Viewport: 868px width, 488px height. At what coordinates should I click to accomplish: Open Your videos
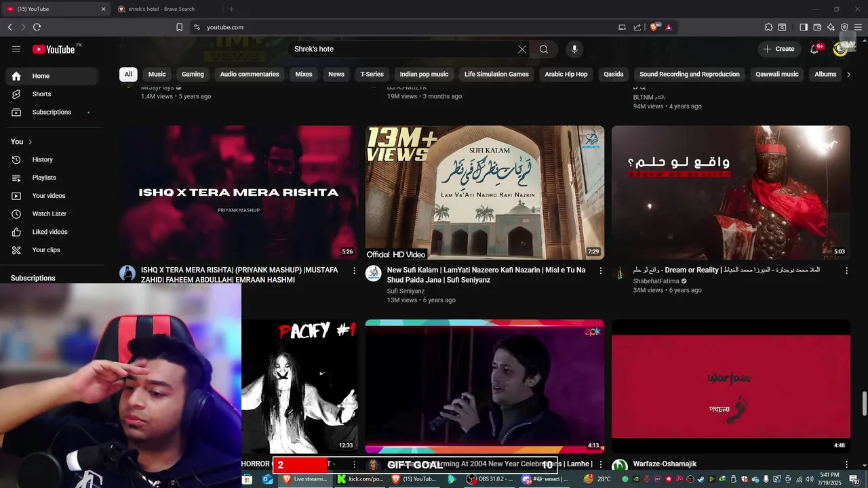(52, 196)
